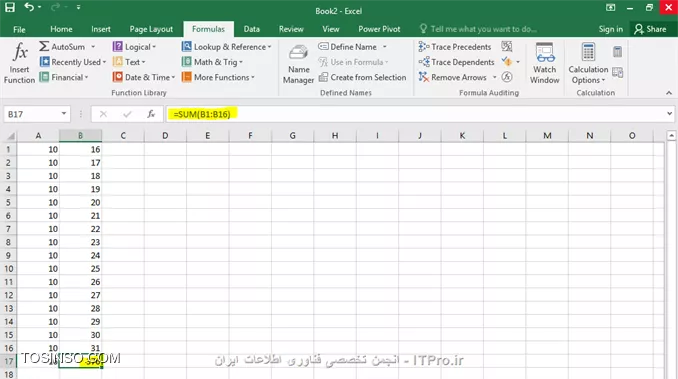Select cell B10 with value 25

pos(80,269)
